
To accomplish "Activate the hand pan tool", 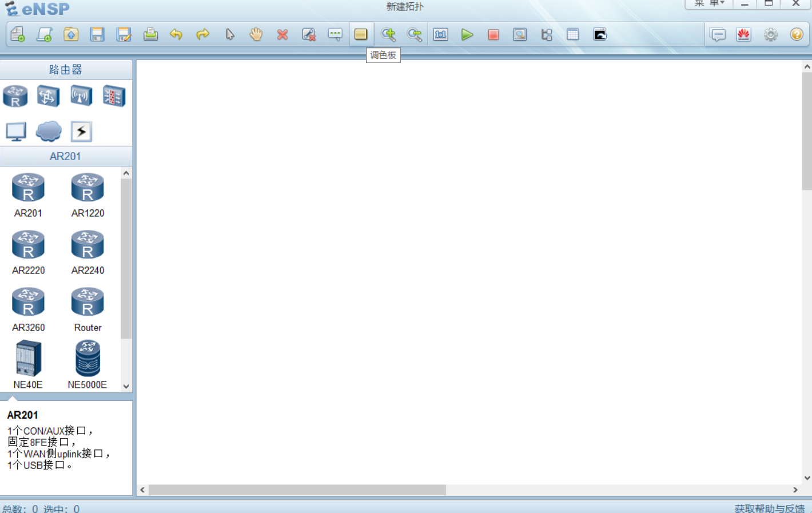I will click(256, 34).
